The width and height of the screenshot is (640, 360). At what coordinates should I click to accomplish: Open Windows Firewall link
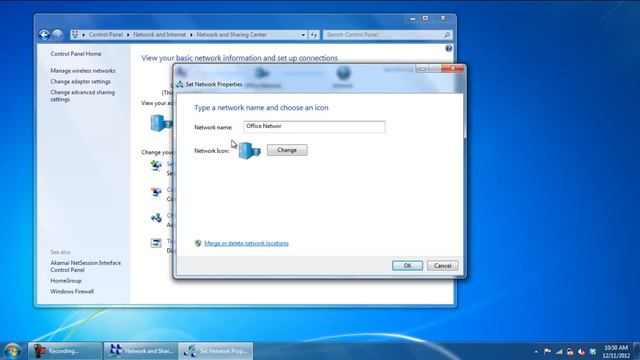[72, 291]
